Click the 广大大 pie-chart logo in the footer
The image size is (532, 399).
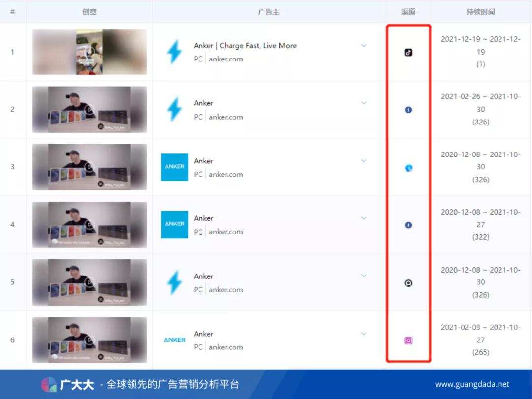coord(48,384)
